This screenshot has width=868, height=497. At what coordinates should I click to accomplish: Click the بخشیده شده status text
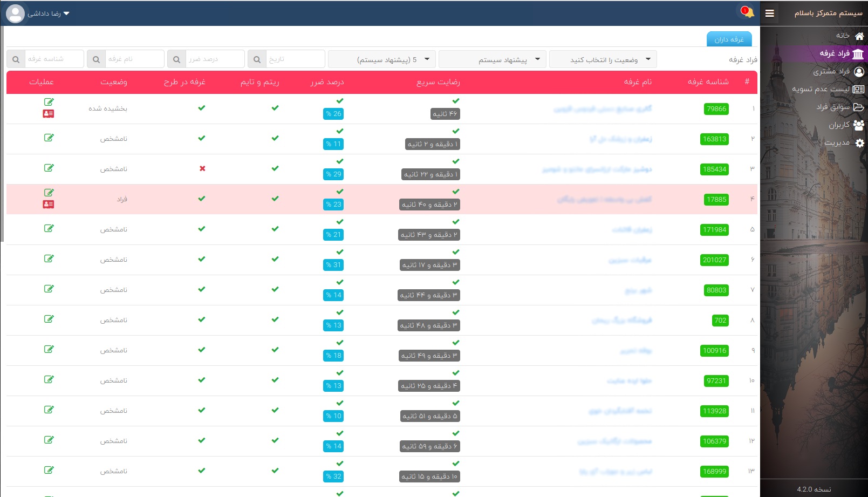(108, 108)
